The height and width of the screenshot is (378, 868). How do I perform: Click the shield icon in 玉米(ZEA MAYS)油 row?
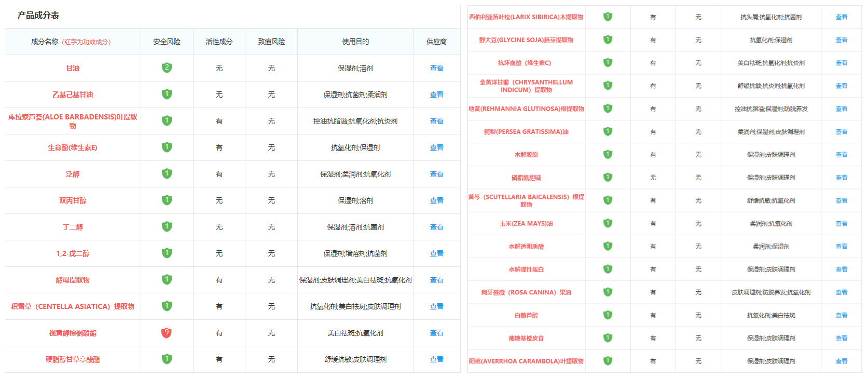(608, 223)
